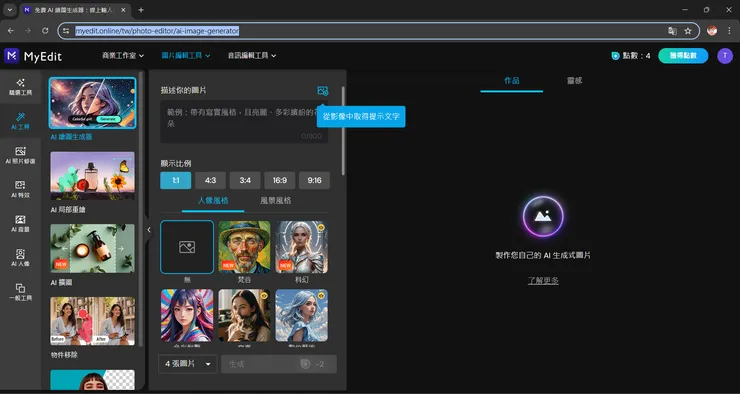Choose the 無 (no style) option

(187, 247)
